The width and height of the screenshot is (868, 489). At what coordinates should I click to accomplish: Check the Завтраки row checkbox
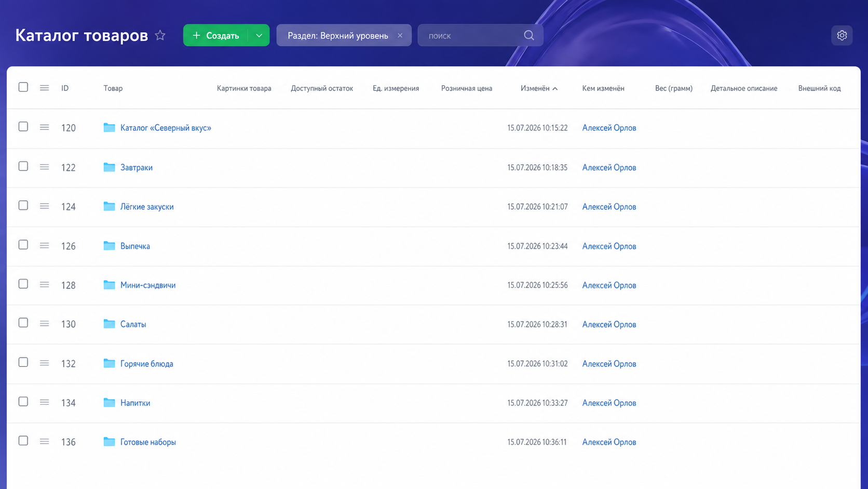[x=23, y=166]
